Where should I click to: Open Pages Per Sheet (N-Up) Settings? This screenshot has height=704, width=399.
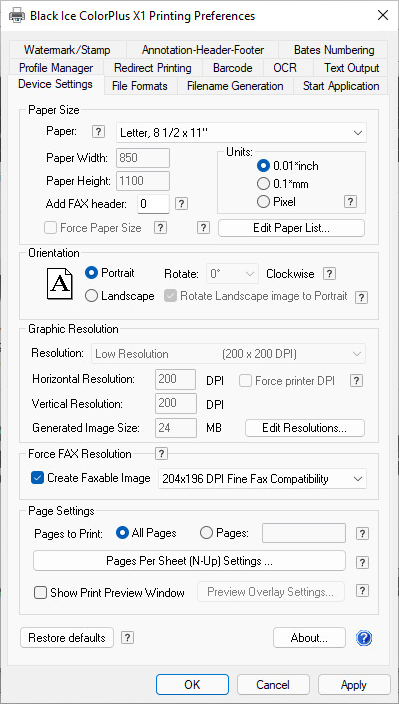[x=189, y=561]
